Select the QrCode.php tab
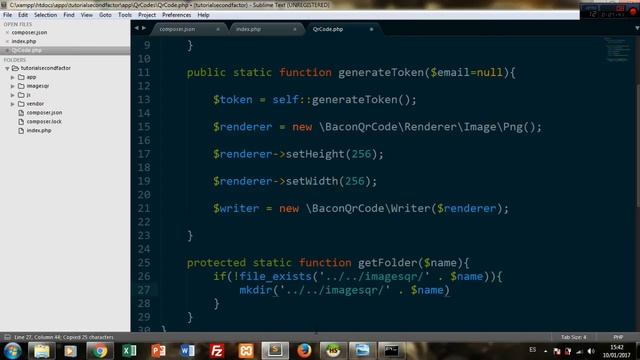The width and height of the screenshot is (640, 360). 342,29
